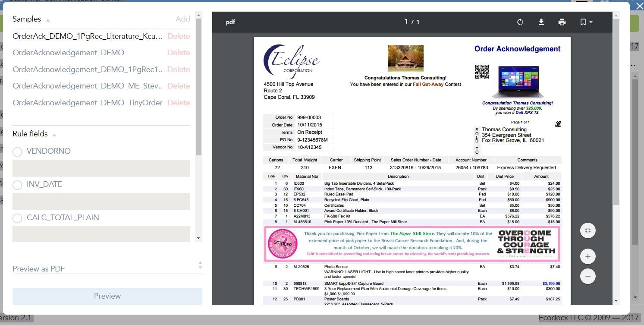Close the preview dialog
This screenshot has width=644, height=325.
(639, 6)
